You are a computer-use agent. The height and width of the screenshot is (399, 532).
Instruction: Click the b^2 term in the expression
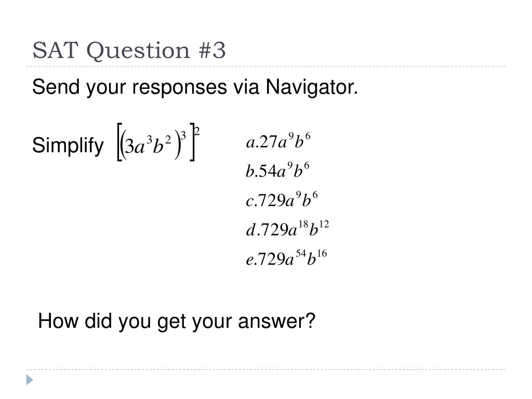click(x=162, y=145)
